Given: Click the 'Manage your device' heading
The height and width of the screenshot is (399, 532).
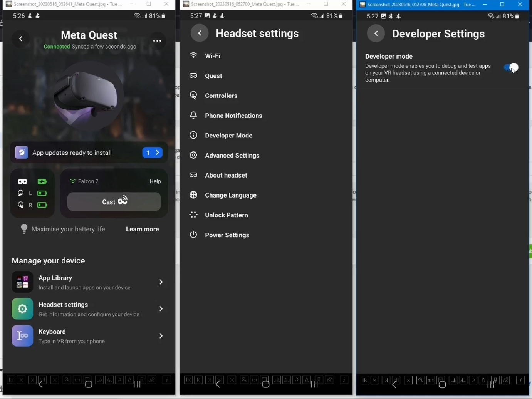Looking at the screenshot, I should 48,261.
